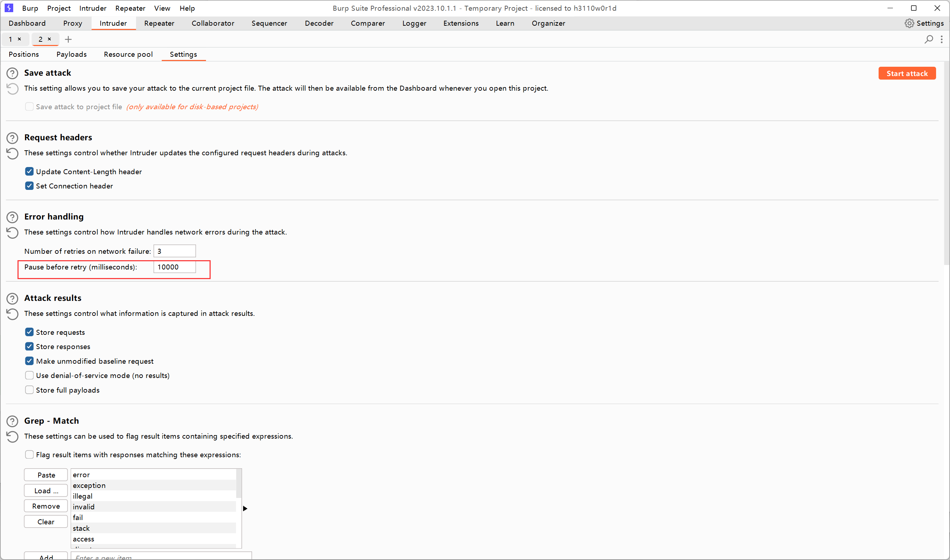Enable Store full payloads checkbox
The height and width of the screenshot is (560, 950).
(29, 390)
